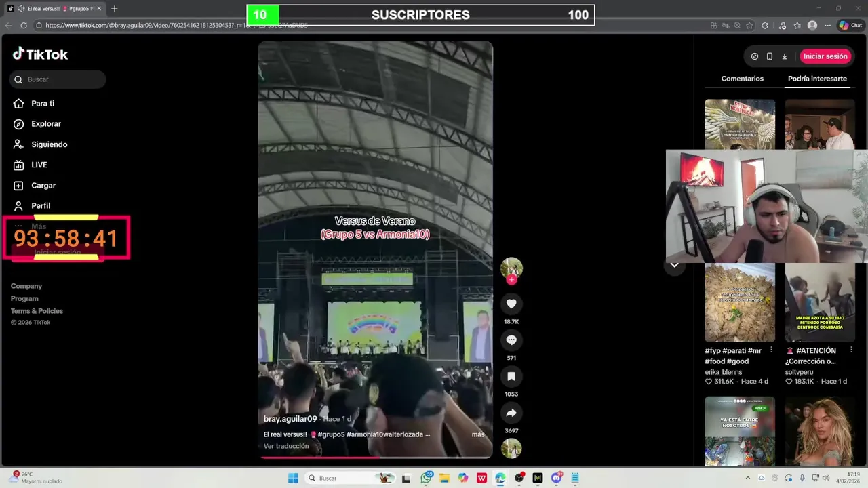
Task: Show hidden tray icons chevron
Action: tap(748, 478)
